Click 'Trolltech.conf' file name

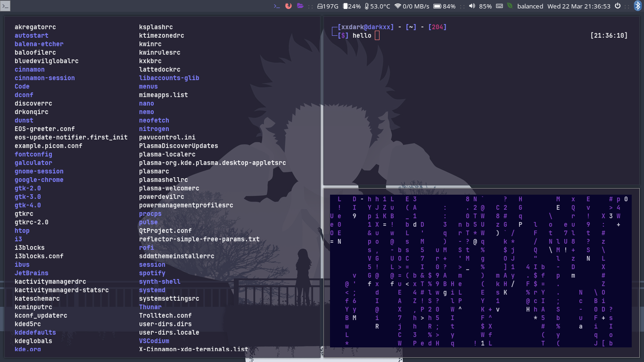(165, 315)
